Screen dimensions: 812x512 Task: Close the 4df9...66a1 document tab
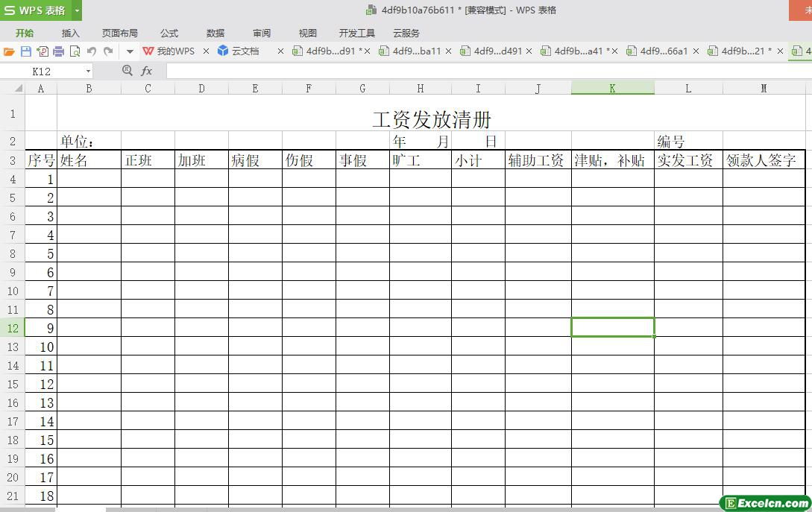coord(696,51)
